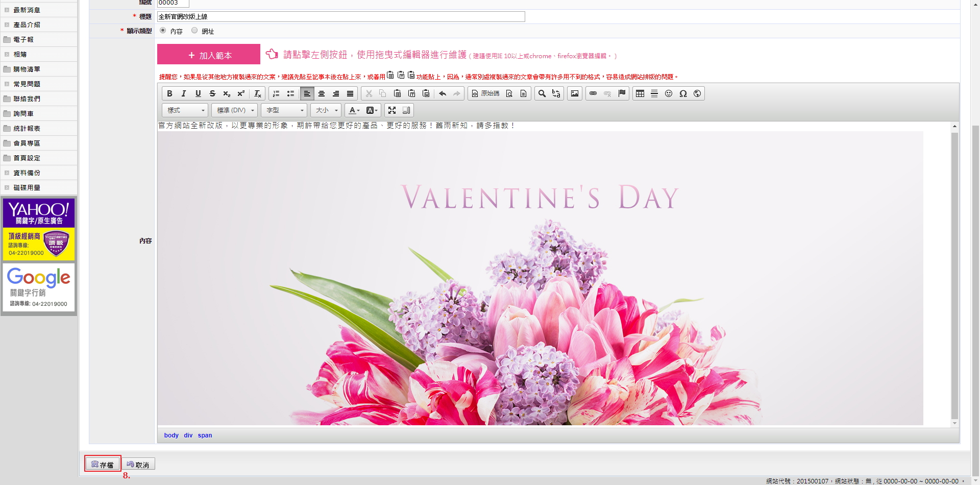This screenshot has height=485, width=980.
Task: Click the undo arrow
Action: (443, 93)
